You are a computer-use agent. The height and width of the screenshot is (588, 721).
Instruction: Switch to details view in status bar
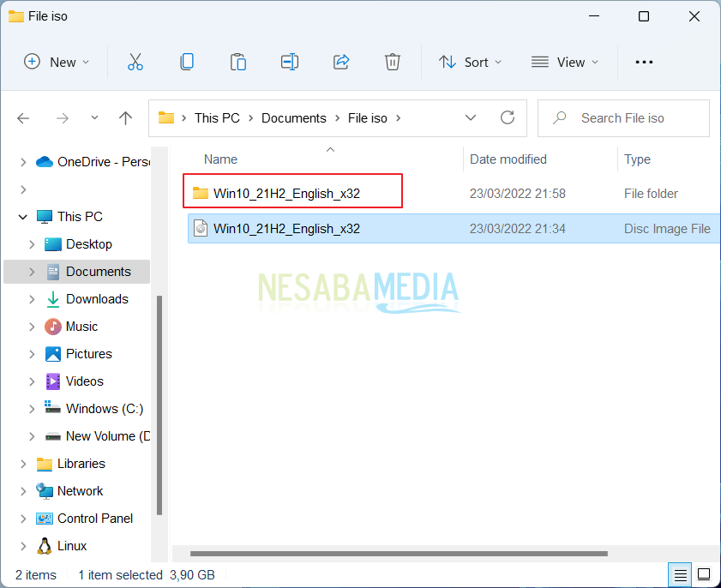pyautogui.click(x=680, y=574)
